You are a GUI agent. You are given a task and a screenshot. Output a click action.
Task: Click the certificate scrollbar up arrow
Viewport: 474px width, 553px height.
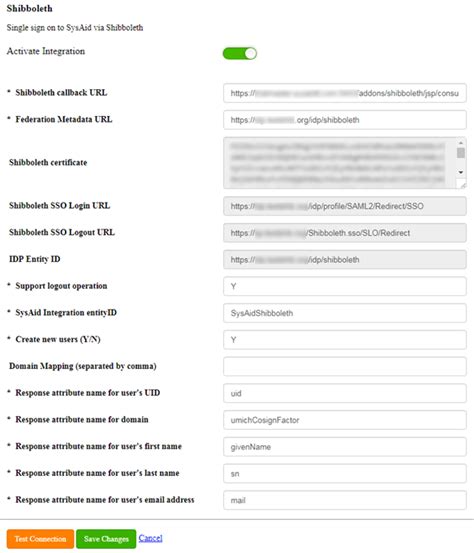coord(461,143)
